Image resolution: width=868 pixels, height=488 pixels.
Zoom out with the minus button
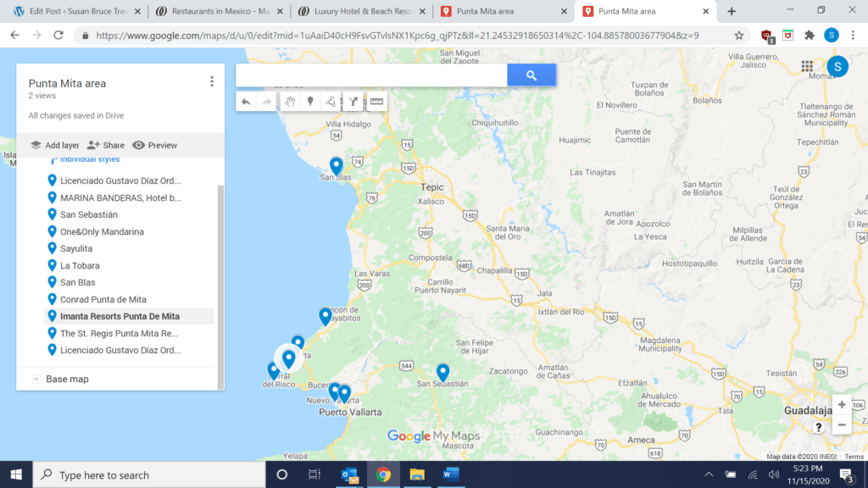842,425
